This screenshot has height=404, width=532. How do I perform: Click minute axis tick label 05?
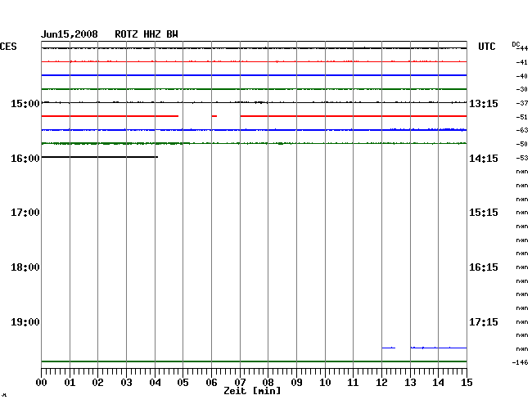pyautogui.click(x=183, y=383)
